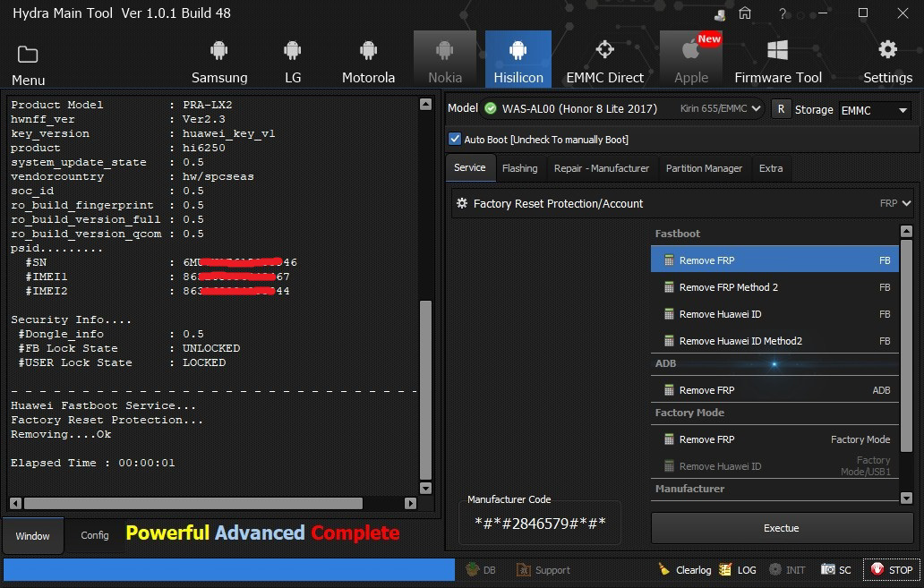
Task: Open the Samsung module
Action: coord(219,60)
